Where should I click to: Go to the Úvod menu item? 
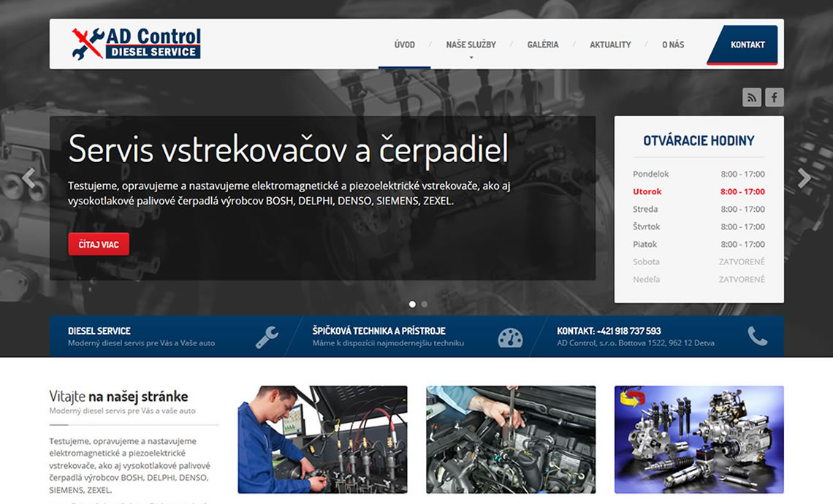pyautogui.click(x=404, y=45)
